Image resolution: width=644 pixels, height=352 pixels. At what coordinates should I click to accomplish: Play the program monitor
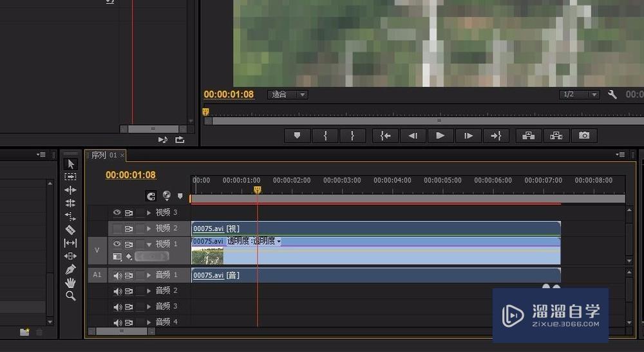click(x=440, y=135)
